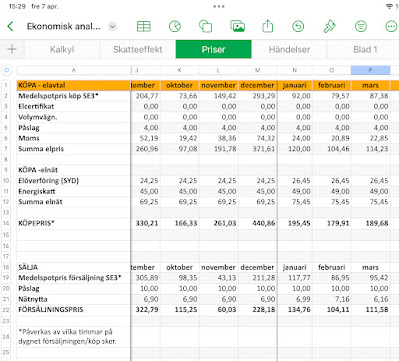Go back with the green back arrow
The height and width of the screenshot is (361, 399).
point(10,26)
